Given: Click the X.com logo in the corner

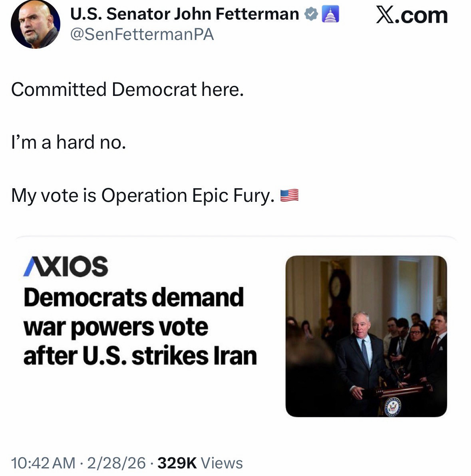Looking at the screenshot, I should [411, 15].
